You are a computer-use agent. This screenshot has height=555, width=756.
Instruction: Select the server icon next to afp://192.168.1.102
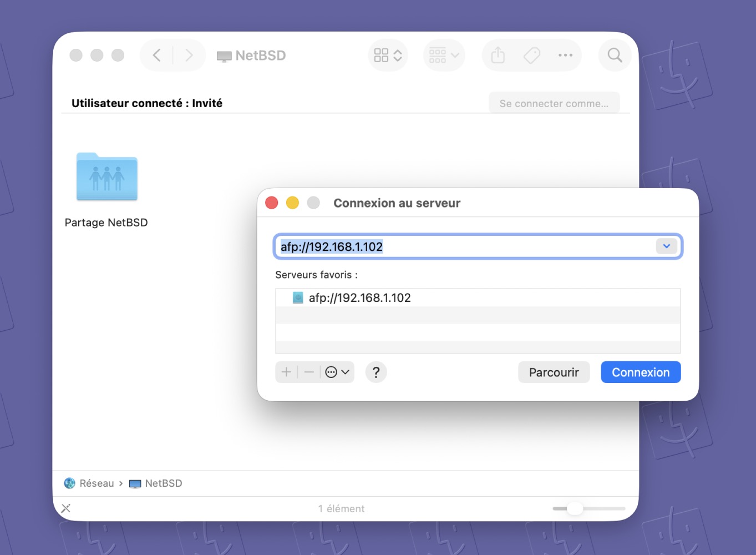[x=298, y=297]
